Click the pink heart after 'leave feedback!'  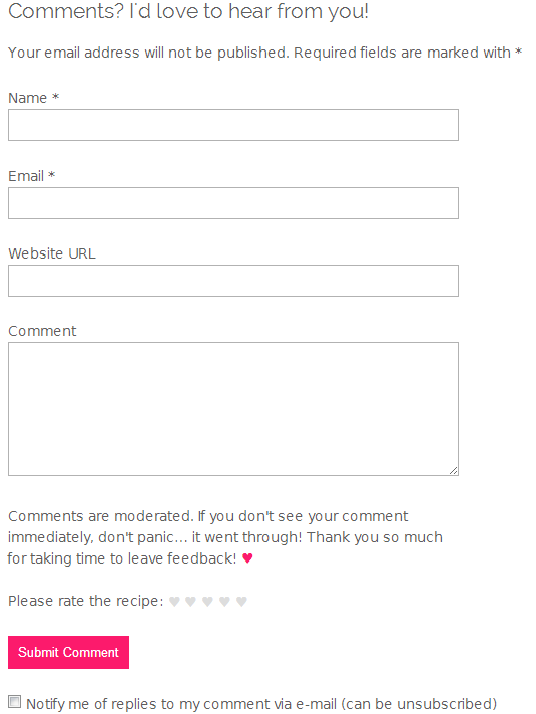(x=247, y=558)
